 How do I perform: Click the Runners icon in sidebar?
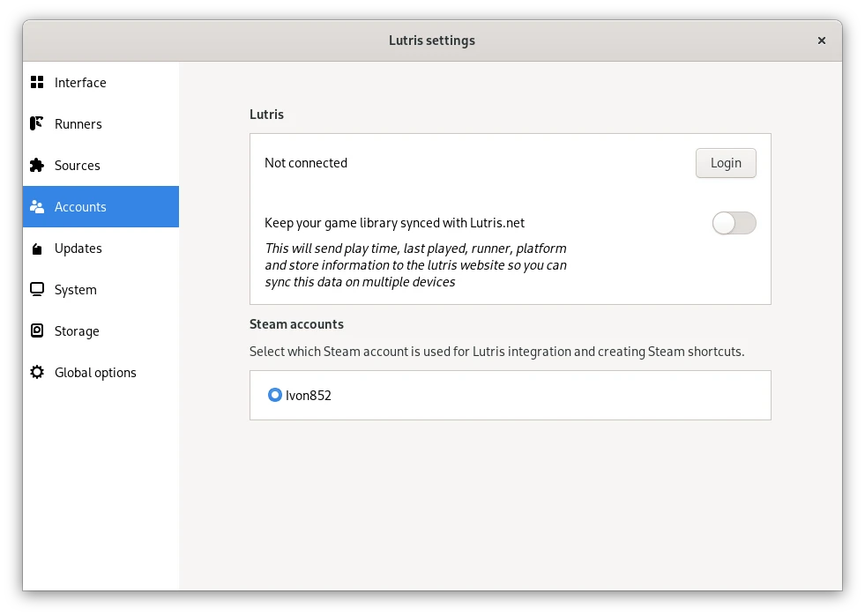pos(37,124)
